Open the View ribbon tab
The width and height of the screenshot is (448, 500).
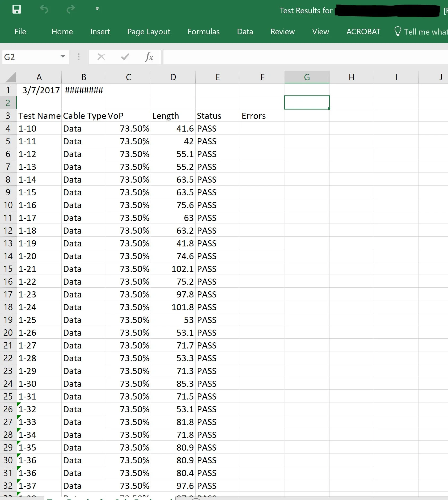[x=320, y=32]
